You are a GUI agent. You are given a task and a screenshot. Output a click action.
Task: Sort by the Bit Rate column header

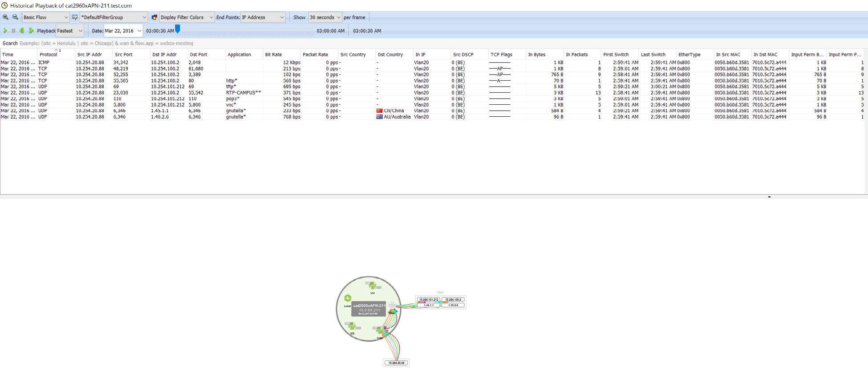coord(274,54)
